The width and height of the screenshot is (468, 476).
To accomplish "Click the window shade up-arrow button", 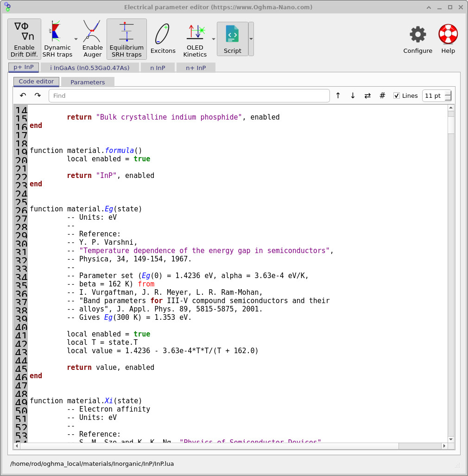I will [429, 7].
